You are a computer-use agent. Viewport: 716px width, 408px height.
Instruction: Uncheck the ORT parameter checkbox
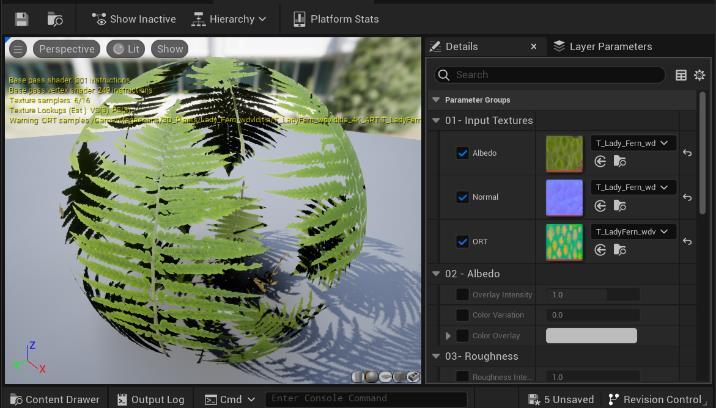pyautogui.click(x=463, y=242)
